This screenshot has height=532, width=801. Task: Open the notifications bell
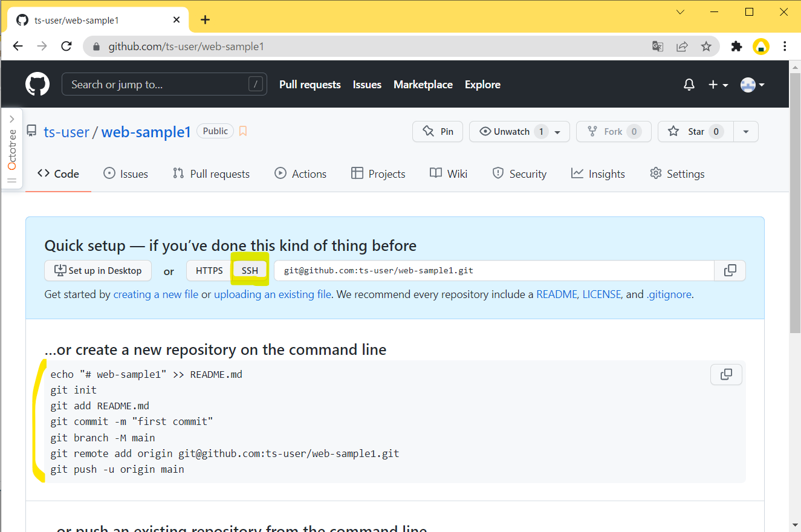[689, 85]
